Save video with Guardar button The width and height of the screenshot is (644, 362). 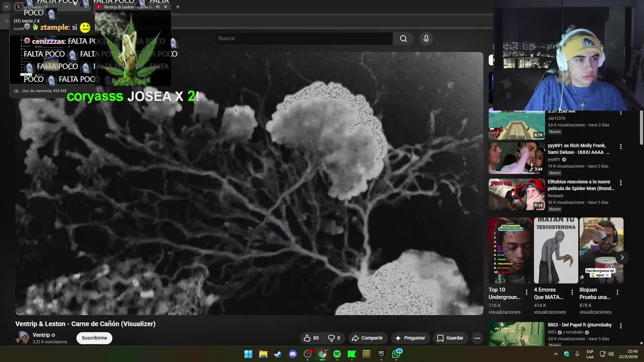click(450, 338)
